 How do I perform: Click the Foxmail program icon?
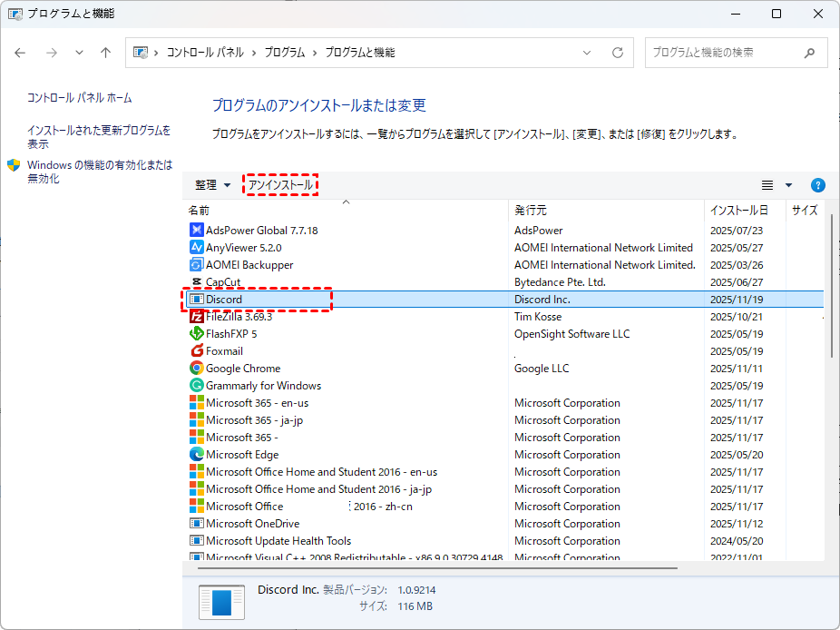pyautogui.click(x=197, y=351)
